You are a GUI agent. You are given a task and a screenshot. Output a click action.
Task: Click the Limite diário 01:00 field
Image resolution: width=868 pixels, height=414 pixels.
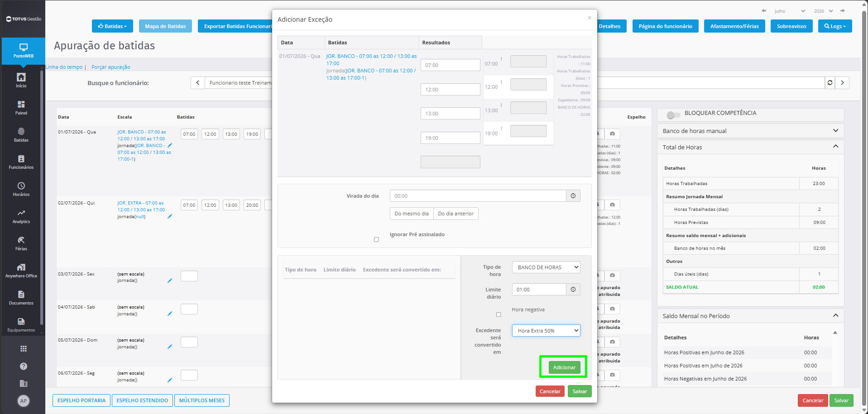tap(539, 290)
